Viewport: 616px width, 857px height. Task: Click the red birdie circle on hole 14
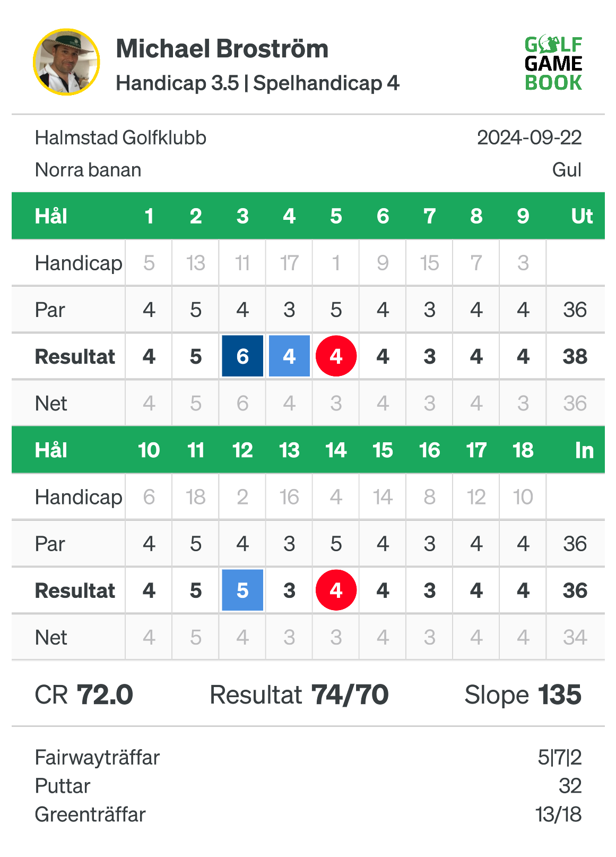(336, 590)
